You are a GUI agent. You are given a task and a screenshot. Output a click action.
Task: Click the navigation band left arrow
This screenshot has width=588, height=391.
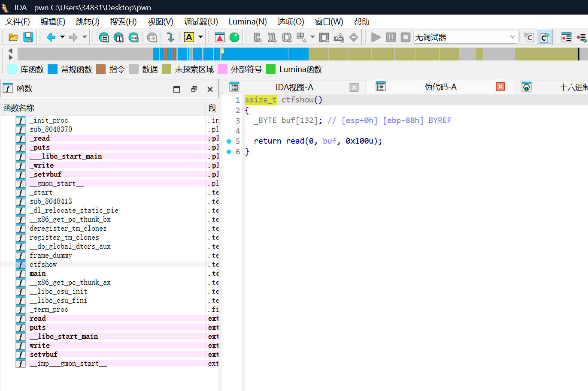point(10,51)
